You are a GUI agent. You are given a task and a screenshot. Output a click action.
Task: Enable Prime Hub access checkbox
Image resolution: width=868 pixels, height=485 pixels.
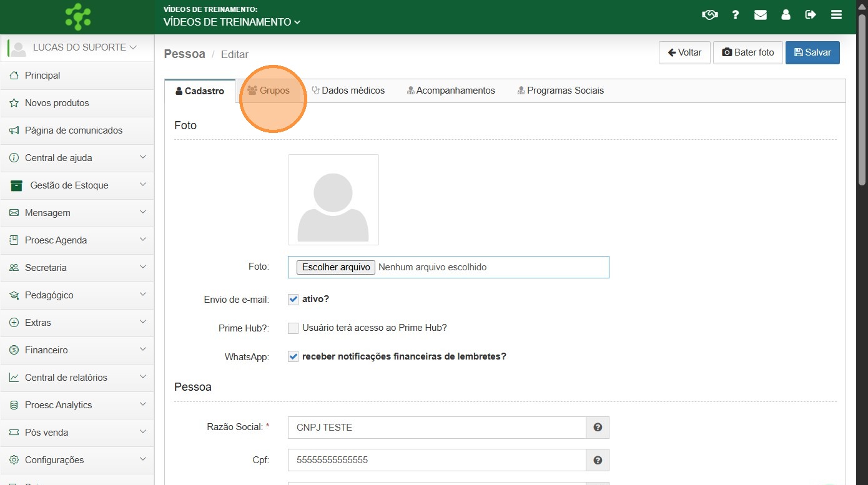[293, 328]
